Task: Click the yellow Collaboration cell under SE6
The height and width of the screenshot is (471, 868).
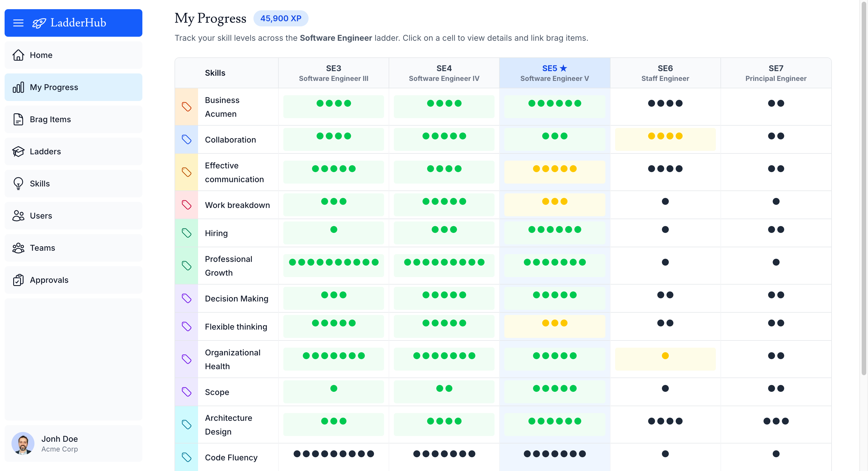Action: (x=665, y=139)
